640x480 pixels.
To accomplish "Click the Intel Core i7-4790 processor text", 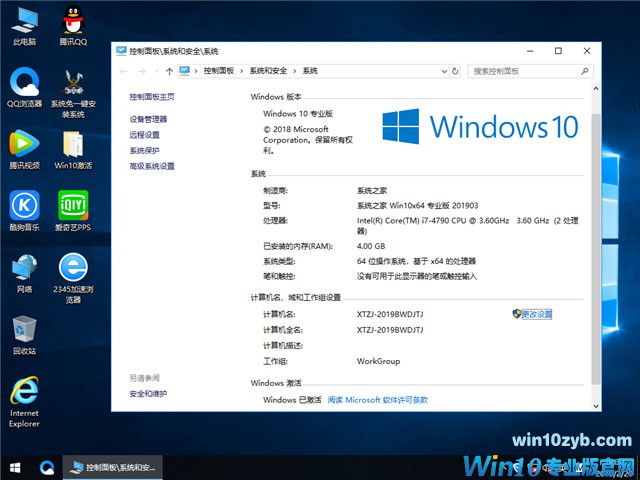I will pyautogui.click(x=467, y=226).
